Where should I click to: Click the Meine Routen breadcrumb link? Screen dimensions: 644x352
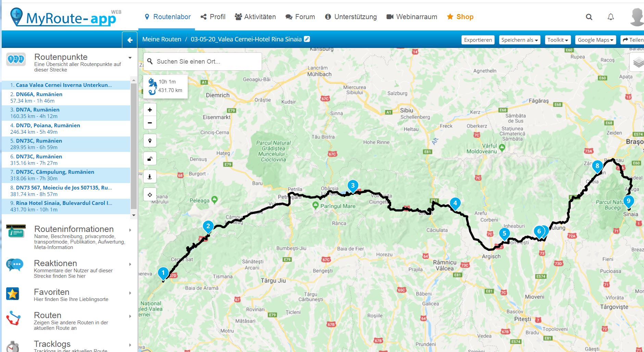[162, 39]
